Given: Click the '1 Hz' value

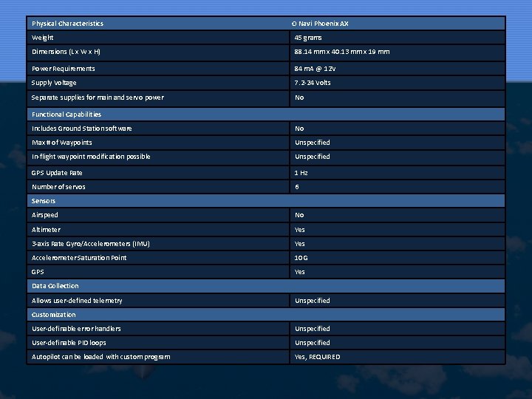Looking at the screenshot, I should click(301, 173).
